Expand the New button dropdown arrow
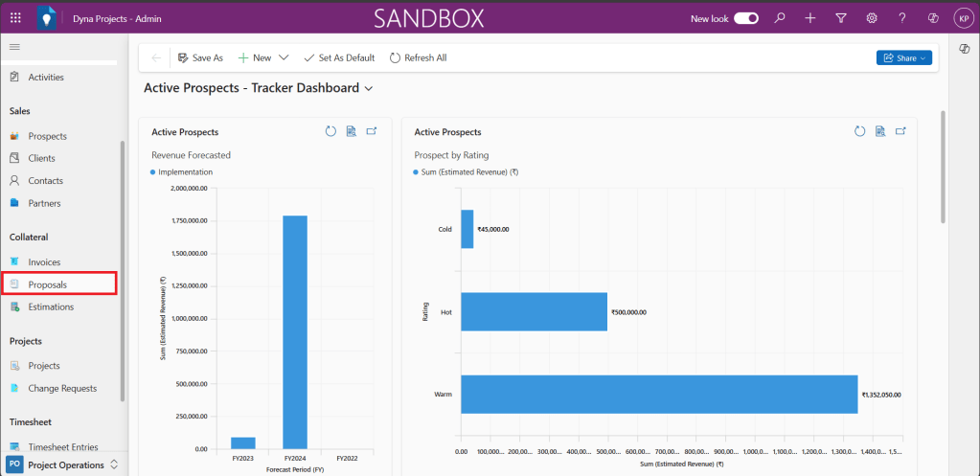This screenshot has height=476, width=980. coord(284,57)
